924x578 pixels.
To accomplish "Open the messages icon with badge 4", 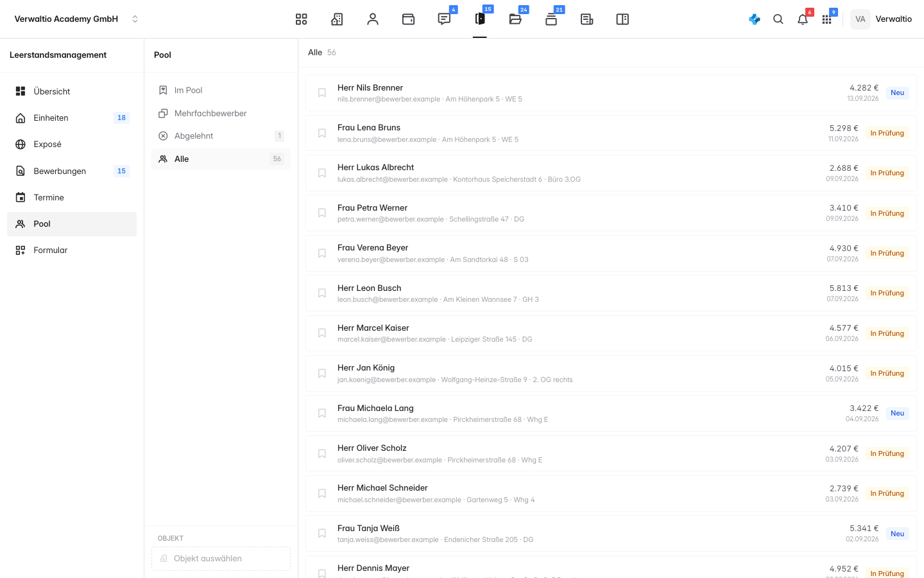I will click(x=444, y=19).
